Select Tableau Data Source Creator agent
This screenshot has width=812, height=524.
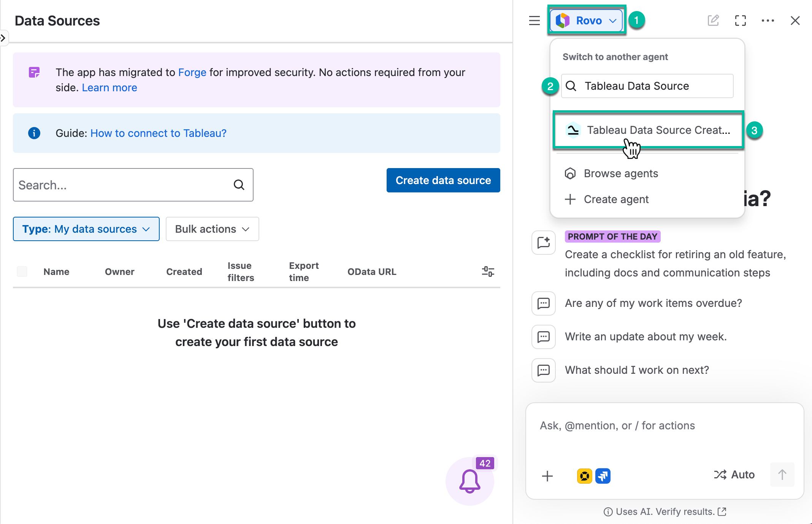pos(648,130)
